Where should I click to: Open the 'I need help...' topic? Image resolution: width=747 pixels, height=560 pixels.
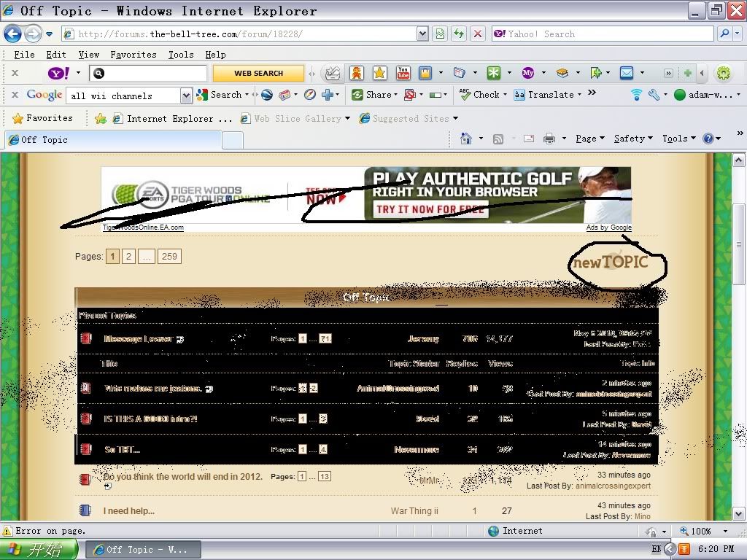(128, 511)
